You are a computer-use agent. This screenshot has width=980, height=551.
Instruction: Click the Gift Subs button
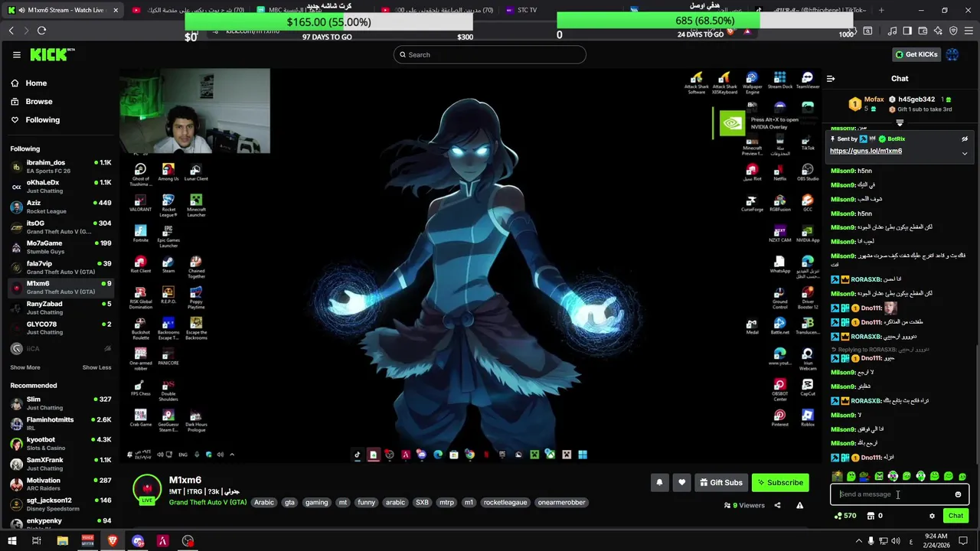pos(720,482)
